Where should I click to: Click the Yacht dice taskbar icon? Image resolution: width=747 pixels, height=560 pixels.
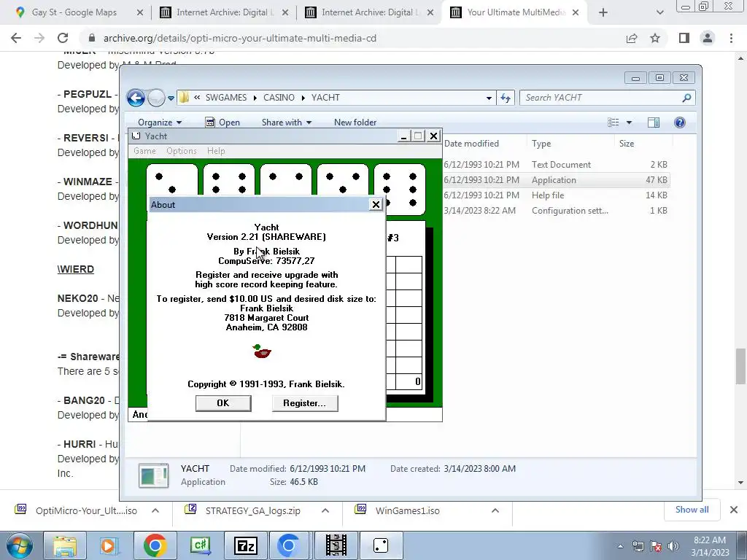pyautogui.click(x=381, y=545)
